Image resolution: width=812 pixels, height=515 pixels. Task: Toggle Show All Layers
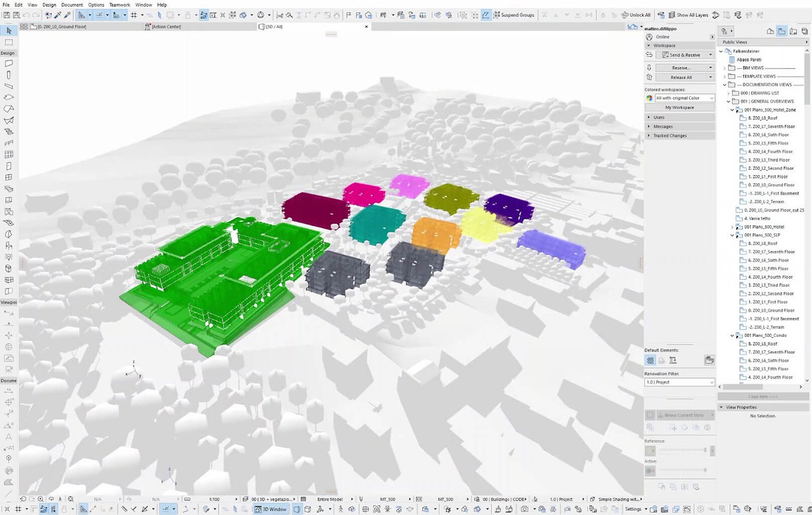click(688, 15)
